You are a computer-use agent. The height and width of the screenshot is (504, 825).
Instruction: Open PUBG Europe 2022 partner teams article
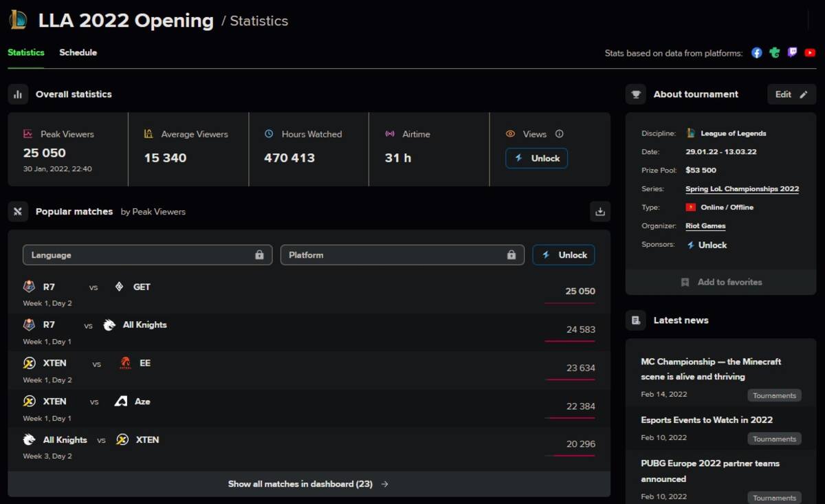click(x=710, y=471)
